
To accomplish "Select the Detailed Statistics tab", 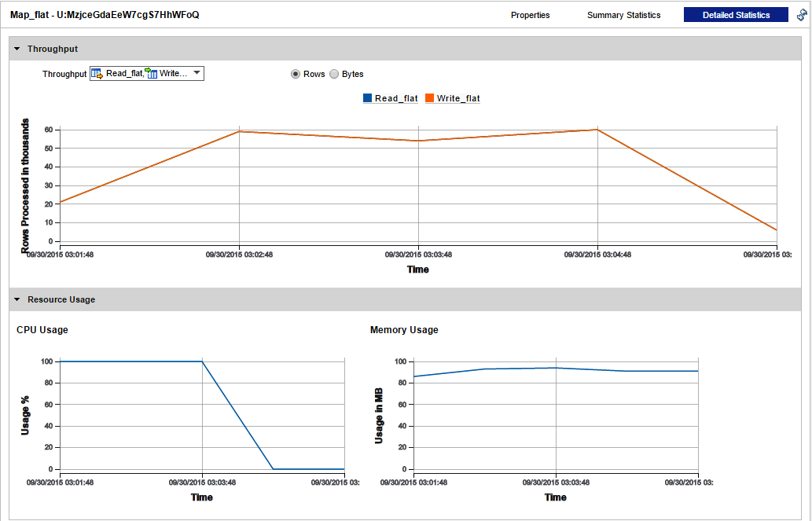I will [x=735, y=15].
